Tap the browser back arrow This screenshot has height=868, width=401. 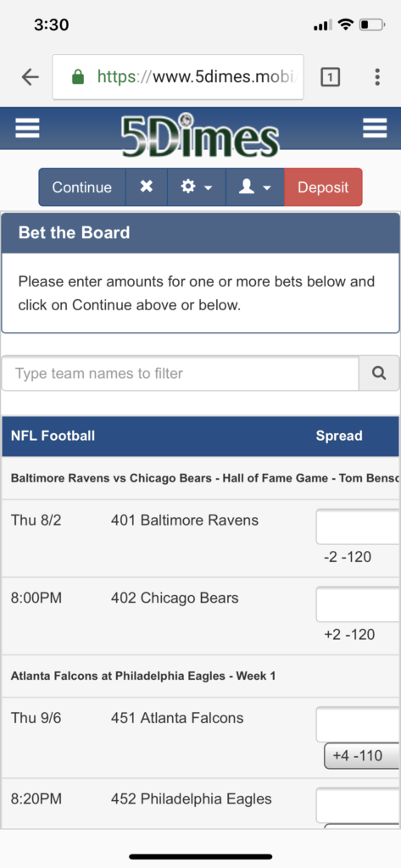click(x=30, y=77)
